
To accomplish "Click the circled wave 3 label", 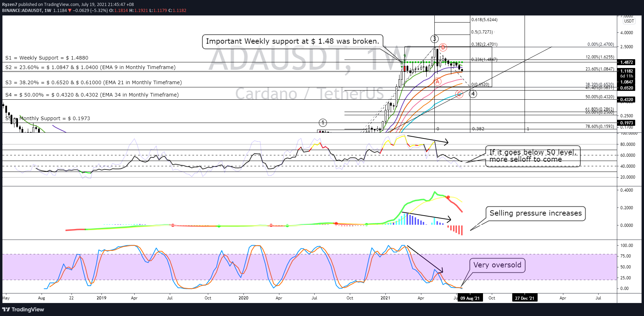I will point(434,39).
